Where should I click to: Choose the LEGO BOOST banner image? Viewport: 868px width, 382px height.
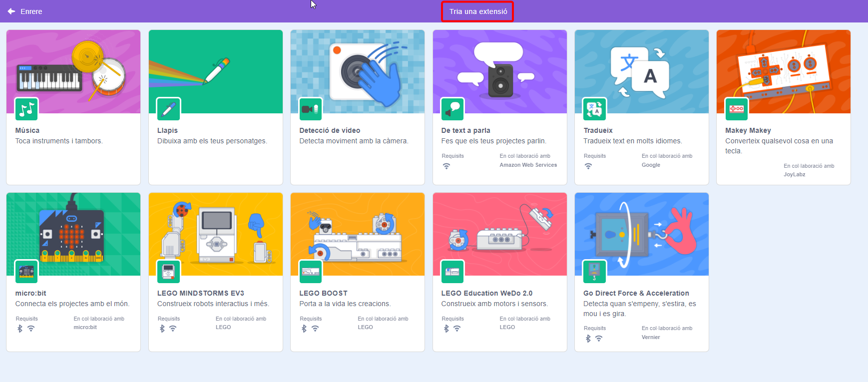click(358, 230)
